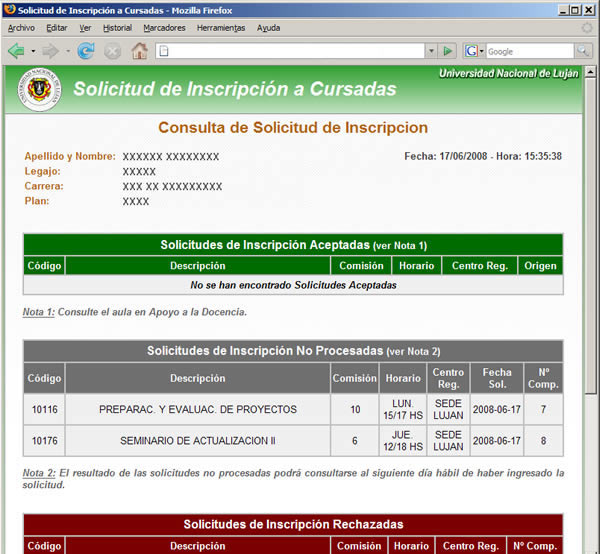Expand the address bar URL history dropdown
The height and width of the screenshot is (554, 600).
click(x=431, y=51)
